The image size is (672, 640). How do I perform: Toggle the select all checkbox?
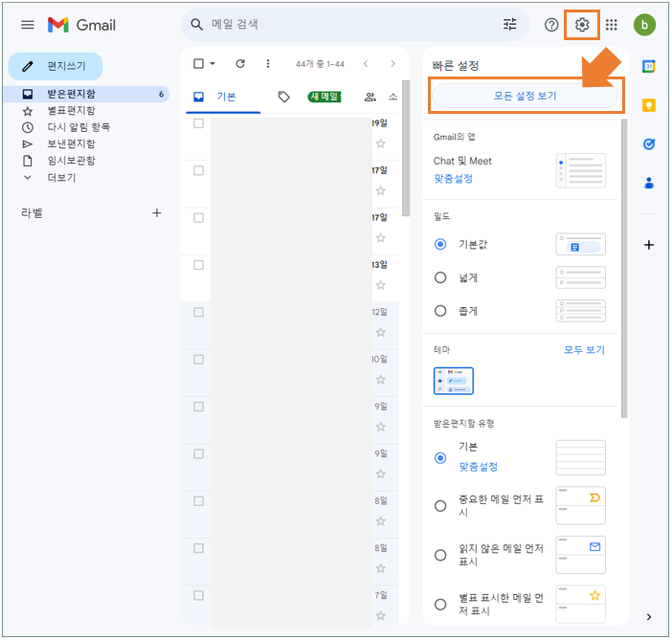coord(198,64)
